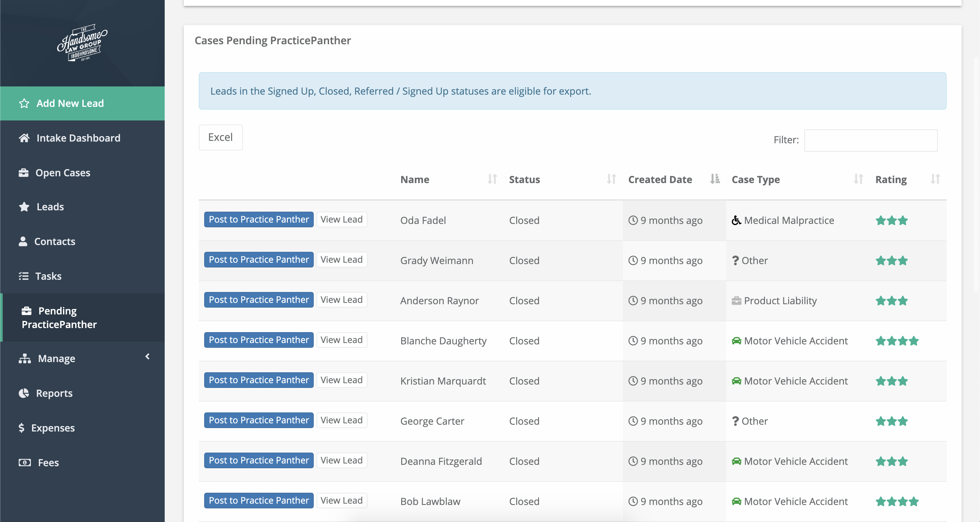Viewport: 980px width, 522px height.
Task: Open Tasks from the sidebar
Action: [x=82, y=276]
